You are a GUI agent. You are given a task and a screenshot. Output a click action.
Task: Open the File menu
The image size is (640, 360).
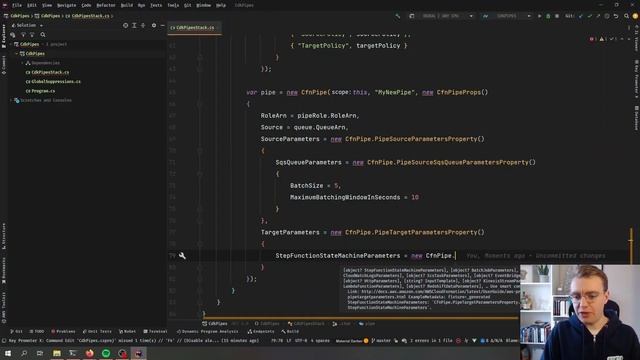pyautogui.click(x=17, y=5)
